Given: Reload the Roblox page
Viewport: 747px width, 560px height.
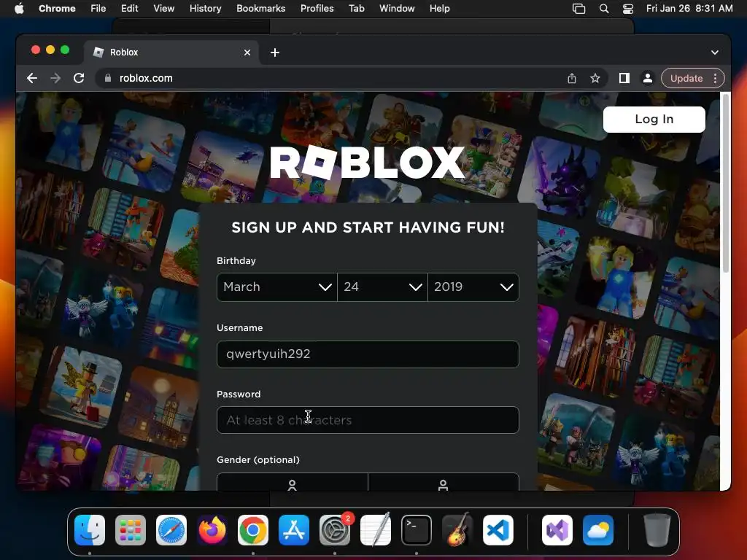Looking at the screenshot, I should click(79, 78).
